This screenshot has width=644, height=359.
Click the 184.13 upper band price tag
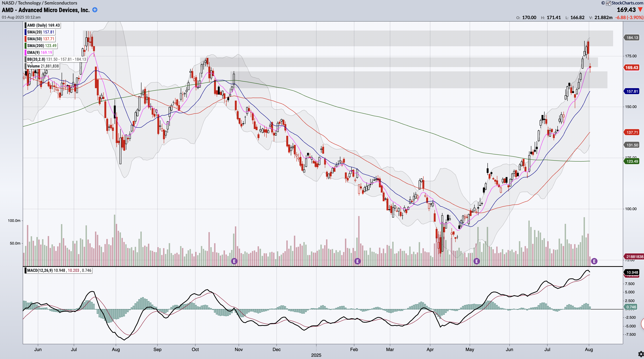click(632, 37)
